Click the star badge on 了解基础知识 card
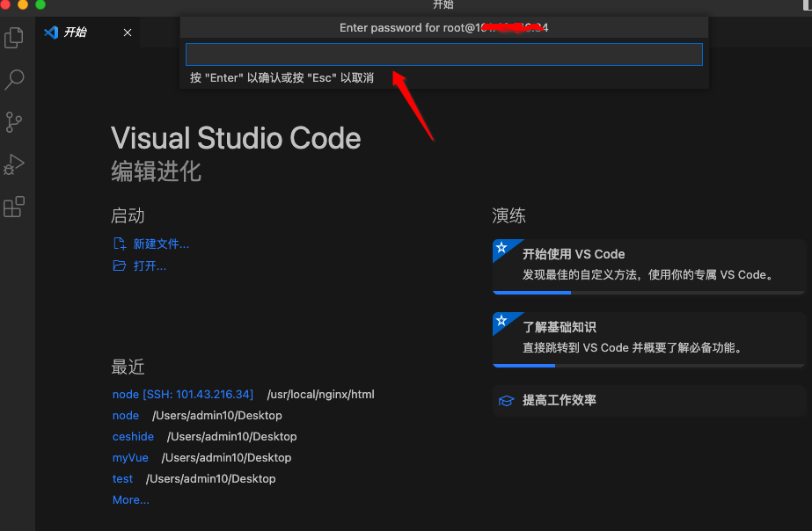The height and width of the screenshot is (531, 812). (501, 321)
